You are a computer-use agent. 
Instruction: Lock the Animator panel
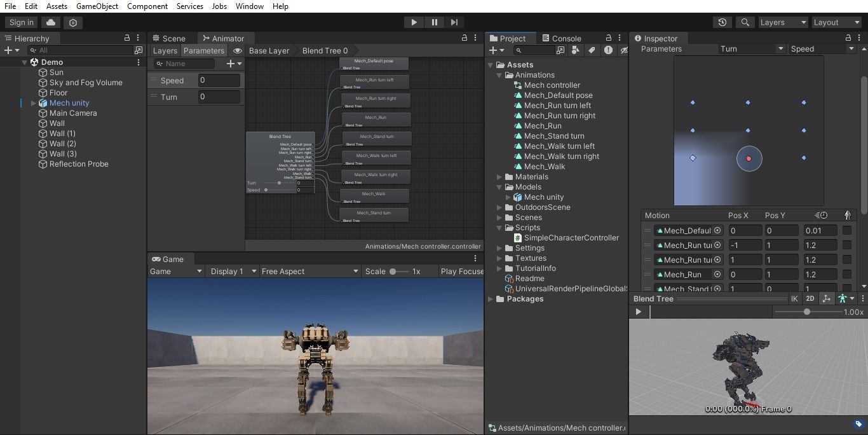click(464, 38)
